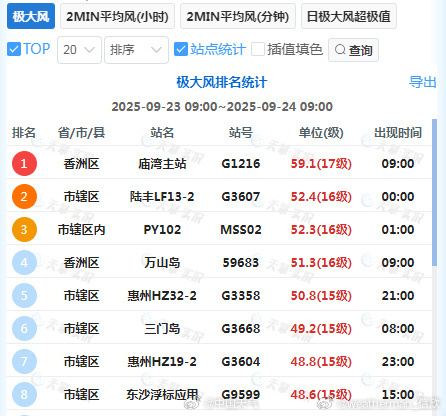
Task: Switch to 2MIN平均风(分钟) tab
Action: pyautogui.click(x=238, y=16)
